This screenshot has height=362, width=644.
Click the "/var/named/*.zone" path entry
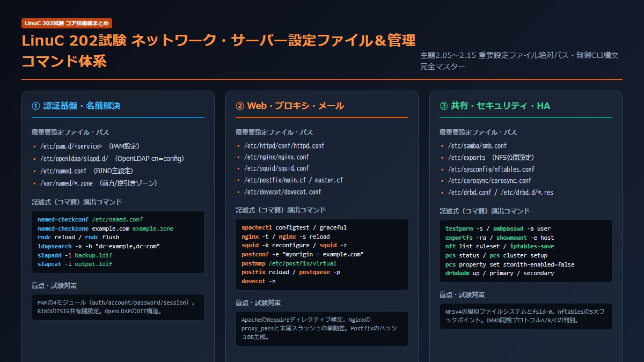98,183
